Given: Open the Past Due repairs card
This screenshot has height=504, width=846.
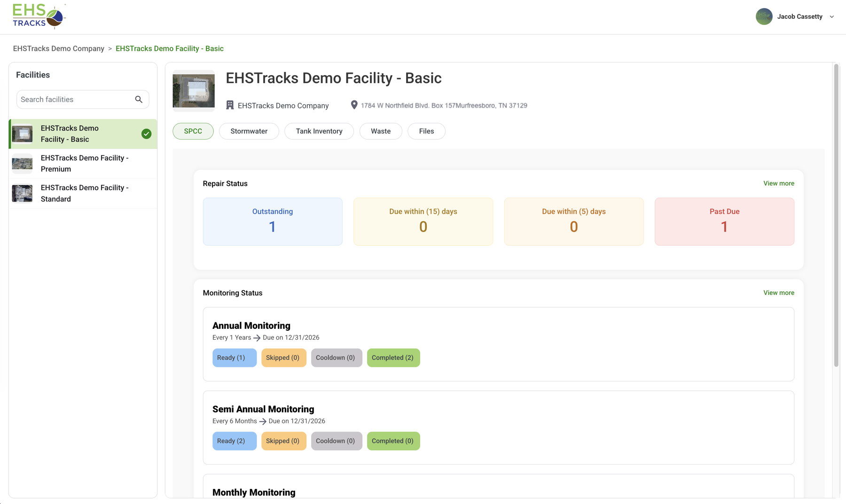Looking at the screenshot, I should click(724, 221).
